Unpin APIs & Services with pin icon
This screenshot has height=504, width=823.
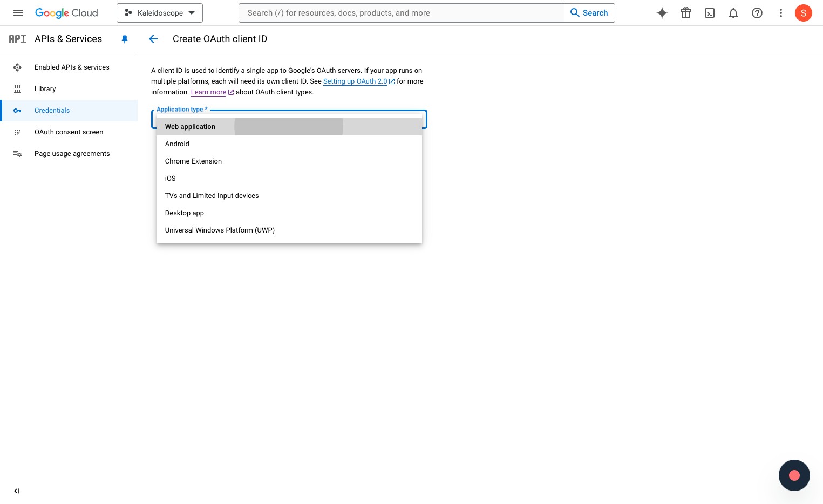click(125, 39)
